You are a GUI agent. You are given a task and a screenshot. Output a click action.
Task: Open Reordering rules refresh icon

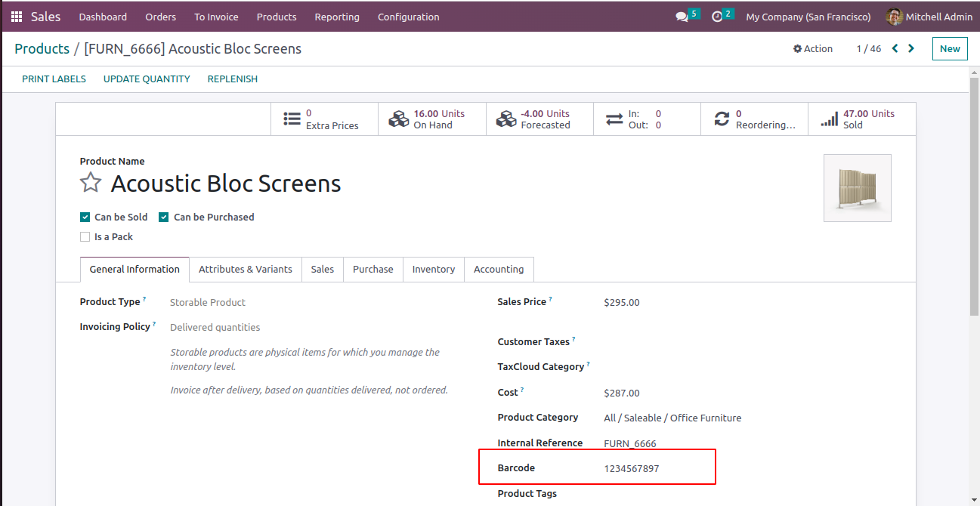click(x=722, y=119)
